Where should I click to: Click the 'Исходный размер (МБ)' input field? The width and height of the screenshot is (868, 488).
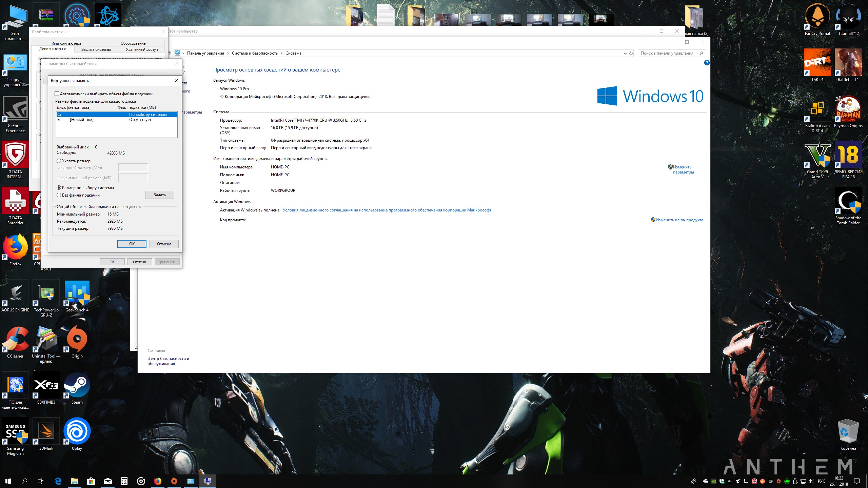pyautogui.click(x=133, y=168)
